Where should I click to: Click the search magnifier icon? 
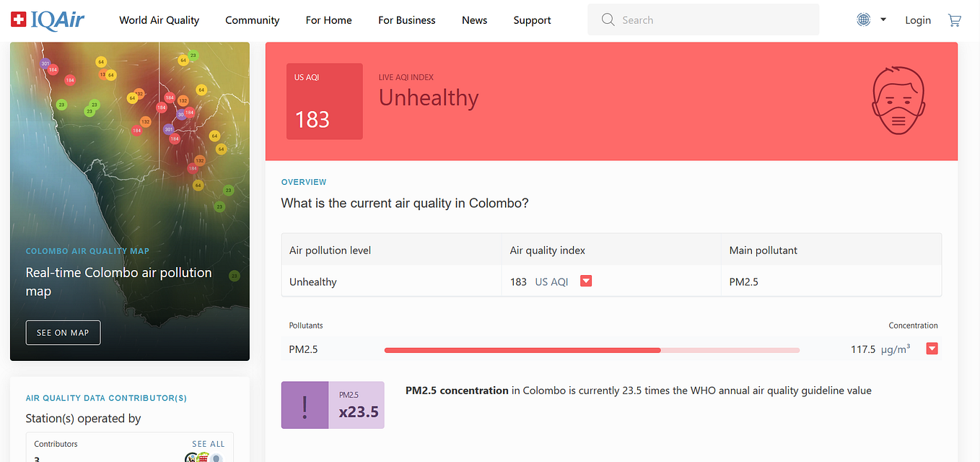[608, 19]
